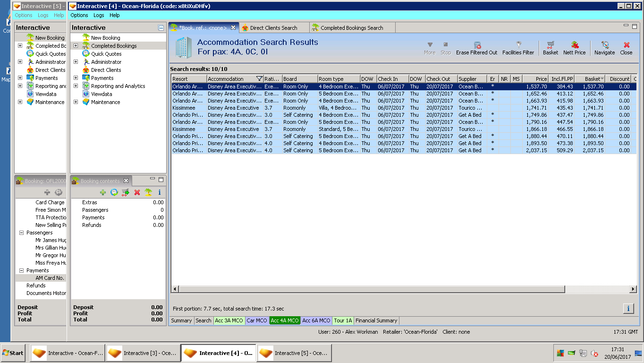Open the Help menu in Interactive [4]

115,15
